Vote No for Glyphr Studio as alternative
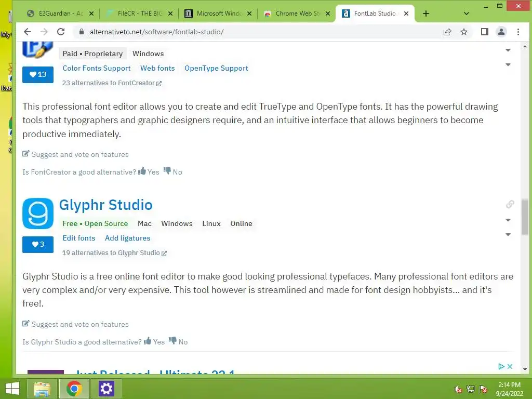The width and height of the screenshot is (532, 399). [179, 342]
